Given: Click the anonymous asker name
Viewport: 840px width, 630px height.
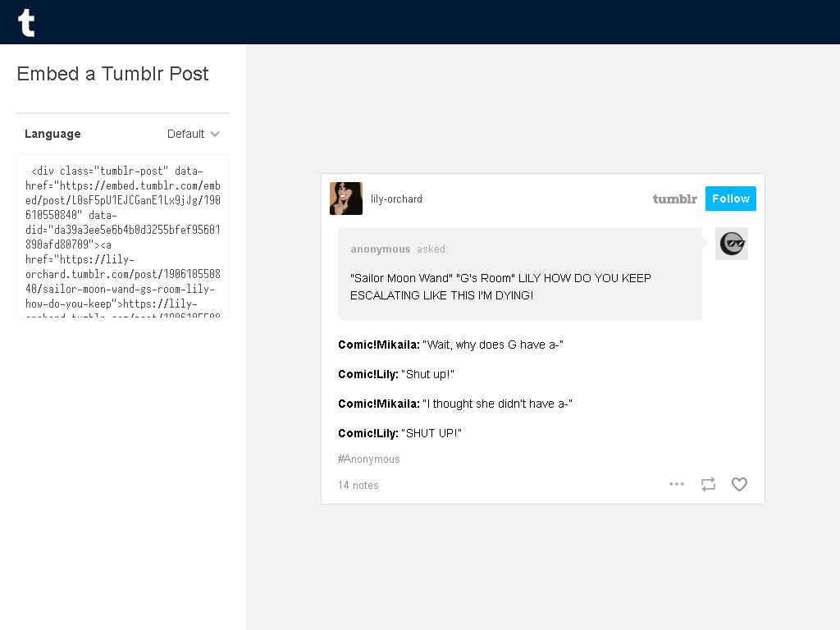Looking at the screenshot, I should click(x=381, y=249).
